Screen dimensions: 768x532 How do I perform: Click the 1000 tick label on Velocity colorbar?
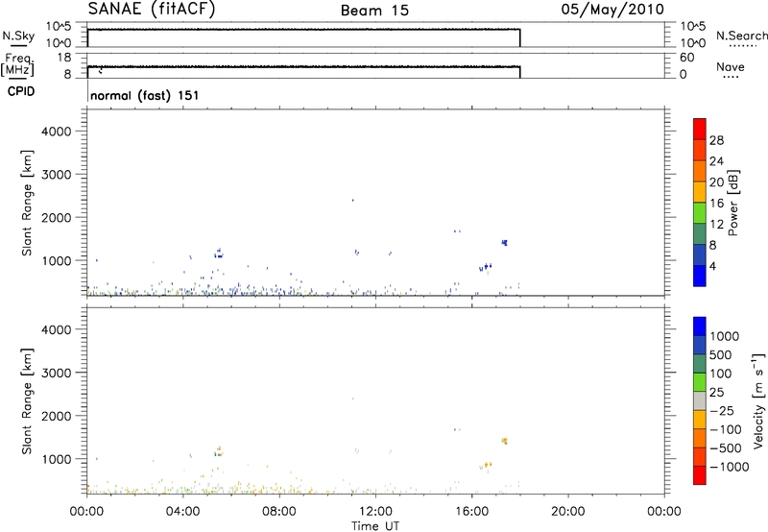725,336
